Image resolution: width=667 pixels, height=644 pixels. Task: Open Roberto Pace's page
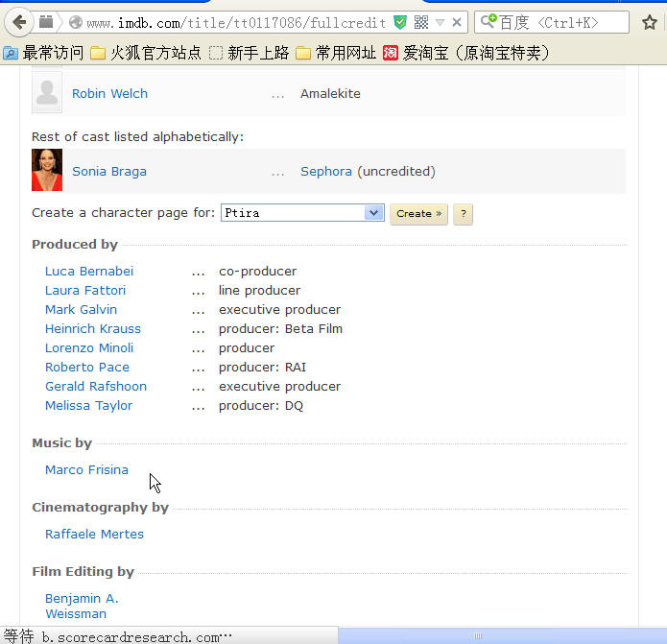tap(87, 367)
